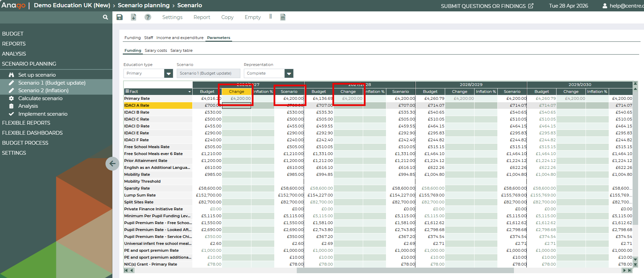Open the Representation dropdown
This screenshot has width=644, height=278.
pyautogui.click(x=289, y=74)
